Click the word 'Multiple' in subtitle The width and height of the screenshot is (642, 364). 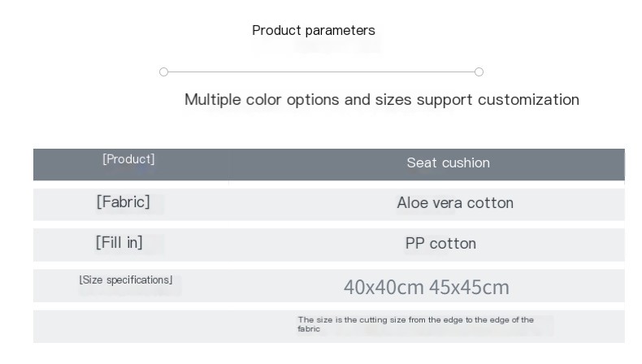pos(212,100)
